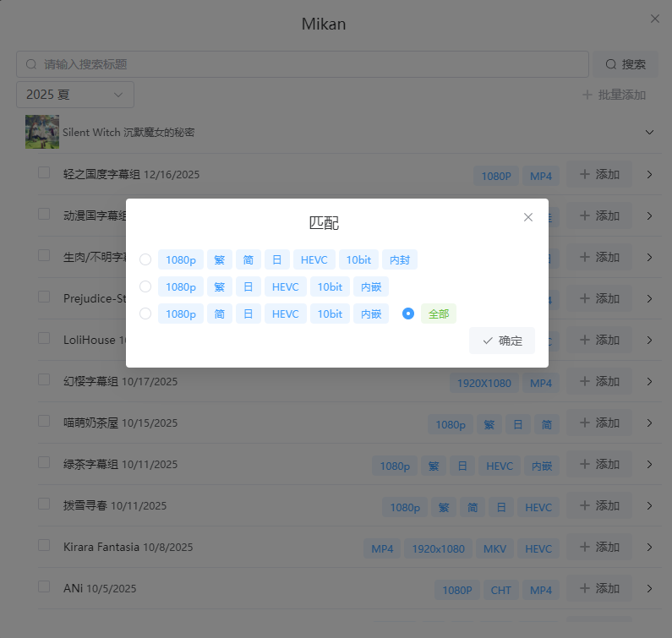Viewport: 672px width, 638px height.
Task: Close the 匹配 dialog
Action: tap(528, 217)
